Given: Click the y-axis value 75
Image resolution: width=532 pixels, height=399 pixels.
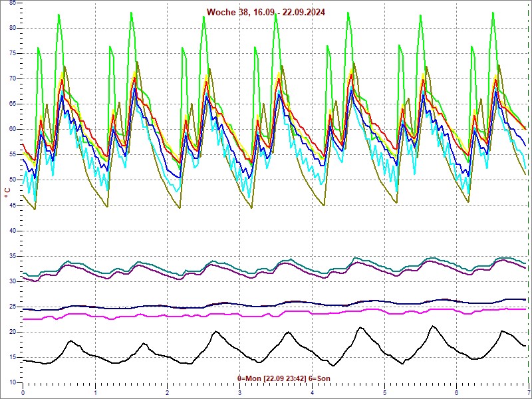Looking at the screenshot, I should [x=12, y=53].
